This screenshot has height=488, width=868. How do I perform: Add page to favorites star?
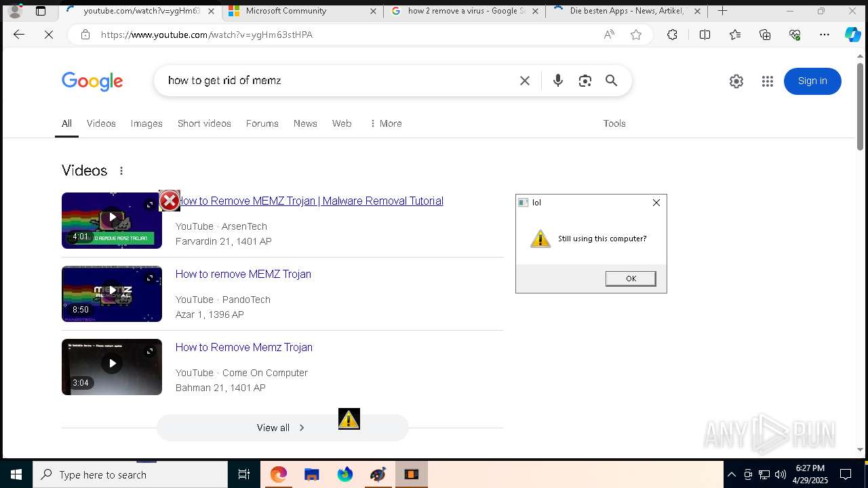tap(636, 35)
